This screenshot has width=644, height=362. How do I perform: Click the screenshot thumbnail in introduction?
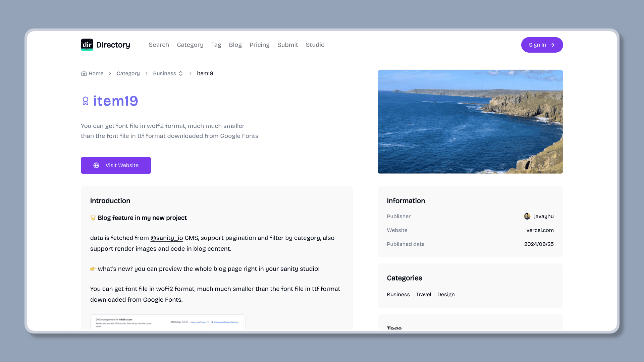point(168,321)
